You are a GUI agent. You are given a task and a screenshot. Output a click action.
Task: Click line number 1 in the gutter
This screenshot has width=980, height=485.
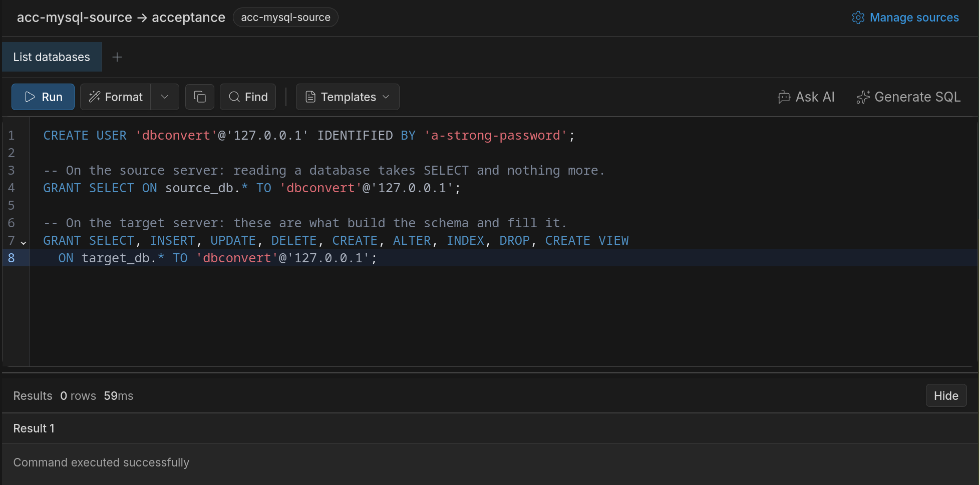click(11, 136)
